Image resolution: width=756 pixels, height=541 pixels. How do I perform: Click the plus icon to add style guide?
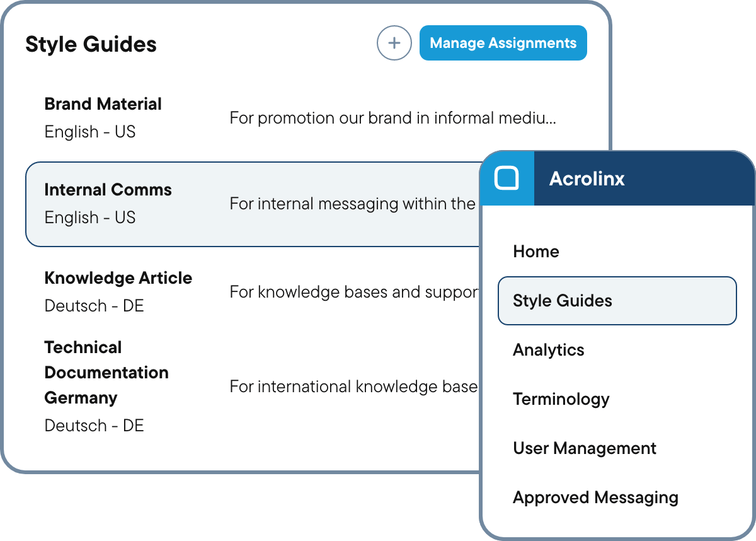(x=394, y=43)
